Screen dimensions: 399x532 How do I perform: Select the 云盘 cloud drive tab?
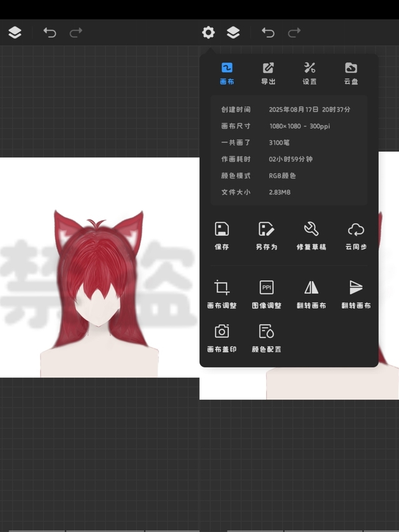pyautogui.click(x=351, y=73)
